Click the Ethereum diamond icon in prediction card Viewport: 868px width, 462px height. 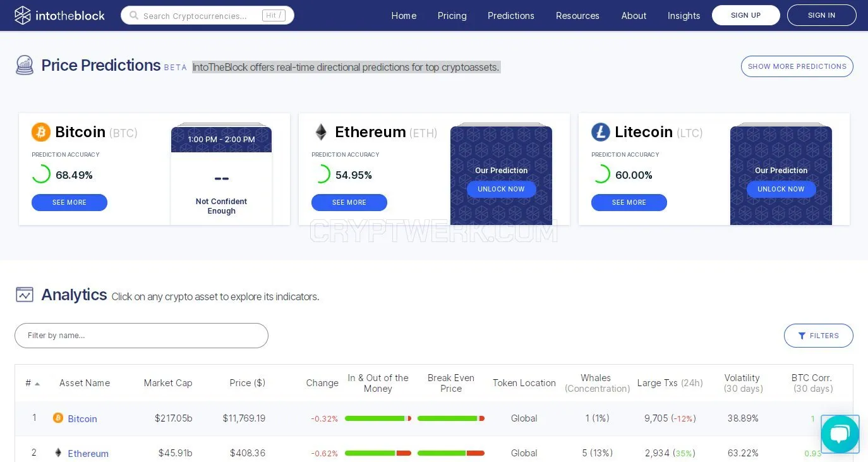pyautogui.click(x=321, y=132)
